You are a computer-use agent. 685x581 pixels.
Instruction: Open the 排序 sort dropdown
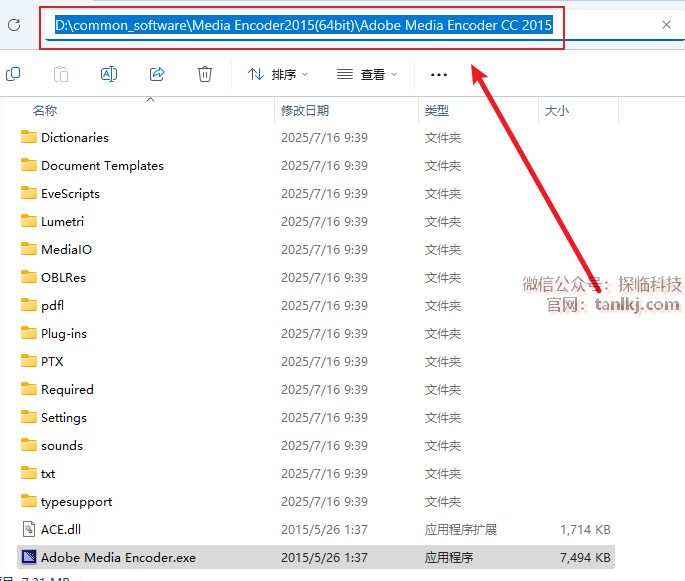click(278, 74)
